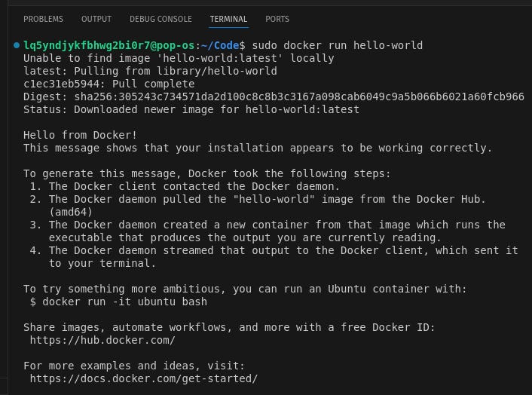532x395 pixels.
Task: Click 'To generate this message' line
Action: point(207,173)
